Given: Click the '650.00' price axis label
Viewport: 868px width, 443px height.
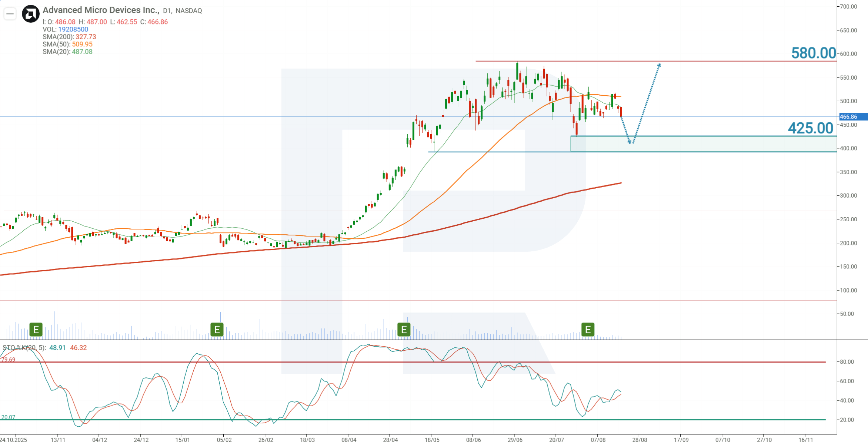Looking at the screenshot, I should point(849,30).
